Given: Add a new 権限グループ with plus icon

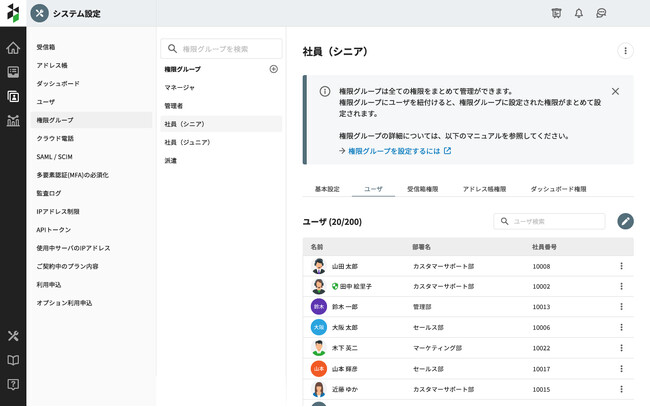Looking at the screenshot, I should (273, 69).
